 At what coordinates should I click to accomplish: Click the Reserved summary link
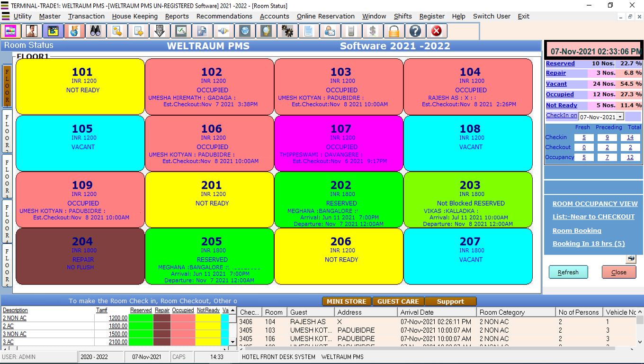[560, 64]
